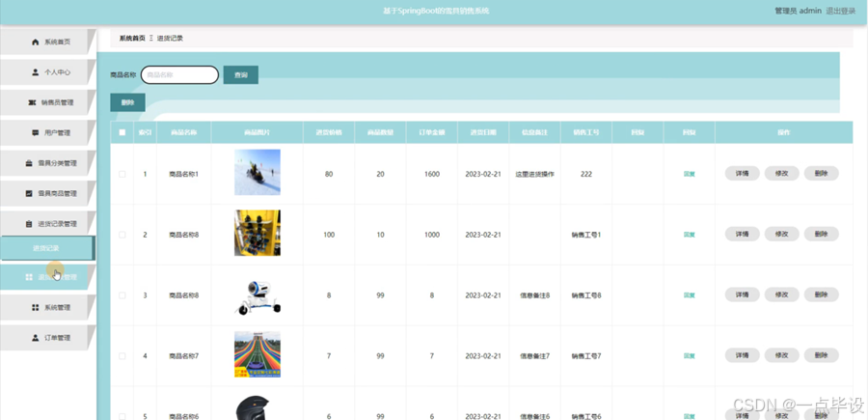Click the green 回复 link for 销售工号8 row

click(x=690, y=295)
